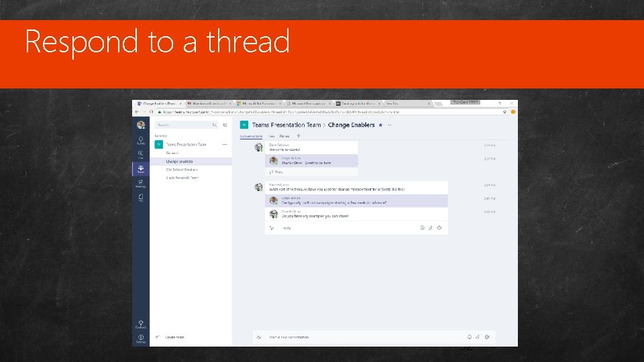Toggle the favorite star next to Change Enablers
The image size is (644, 362).
(380, 125)
